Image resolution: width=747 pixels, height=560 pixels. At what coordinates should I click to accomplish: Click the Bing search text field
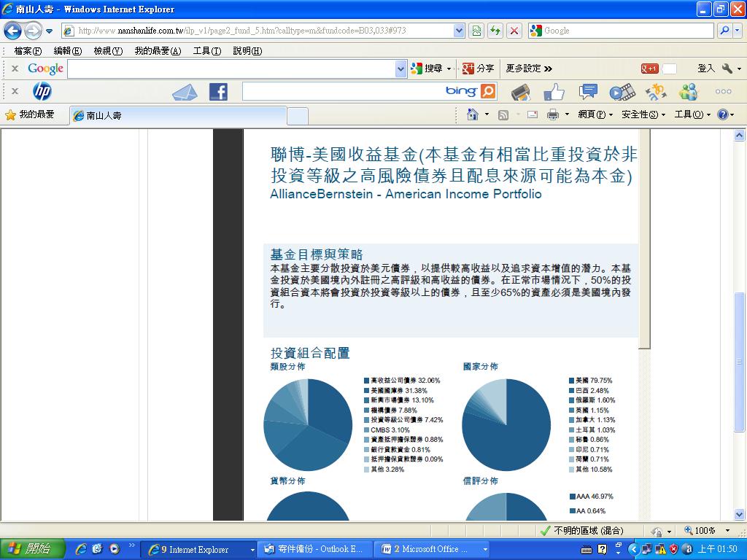click(x=343, y=91)
